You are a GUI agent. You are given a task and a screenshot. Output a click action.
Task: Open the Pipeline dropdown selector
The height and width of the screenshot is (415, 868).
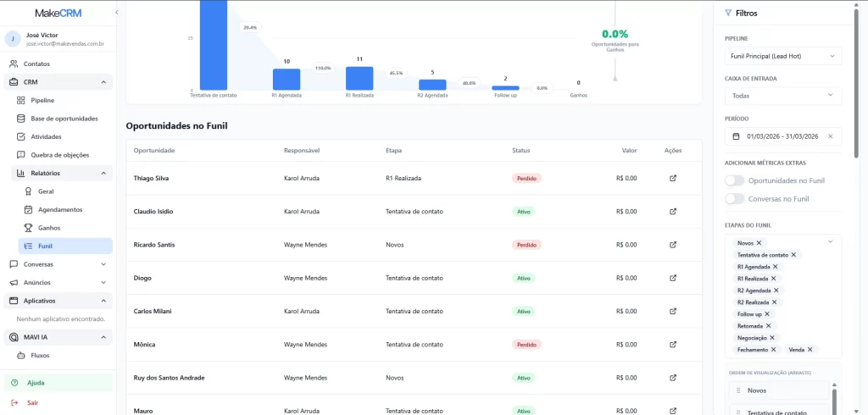pos(783,56)
